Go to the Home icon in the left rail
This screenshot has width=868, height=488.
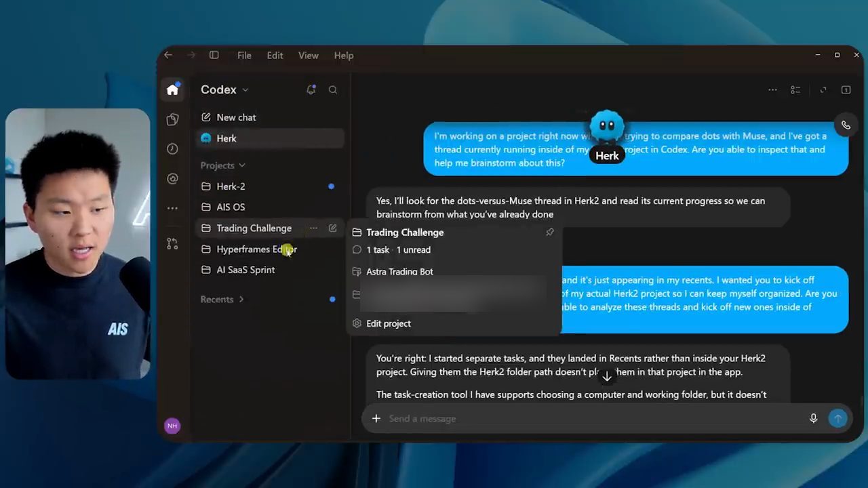(172, 89)
